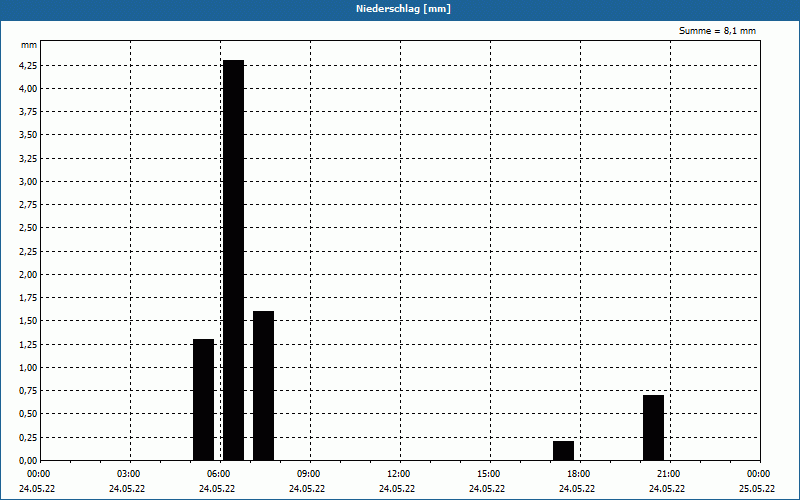Click the 4,00 y-axis value
Viewport: 800px width, 500px height.
28,89
